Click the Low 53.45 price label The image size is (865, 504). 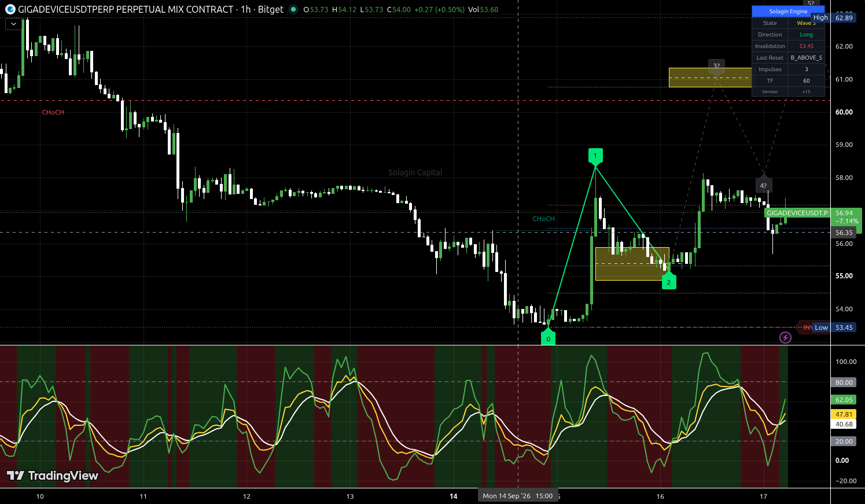pos(833,328)
